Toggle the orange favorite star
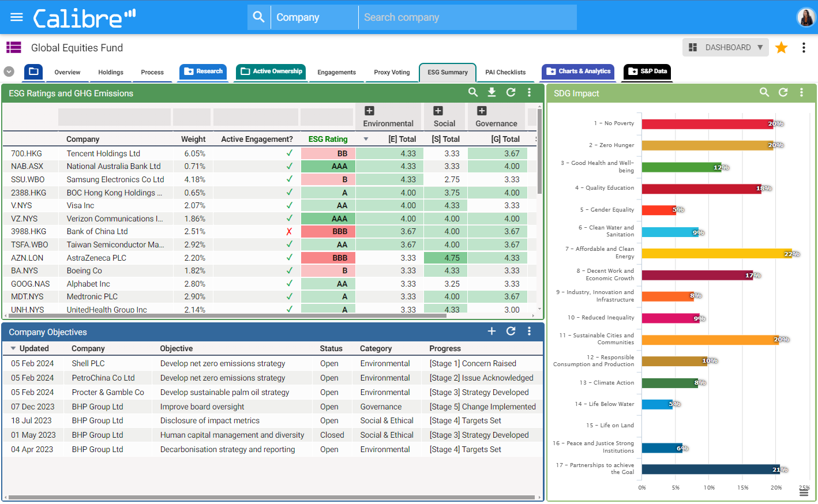 click(782, 47)
